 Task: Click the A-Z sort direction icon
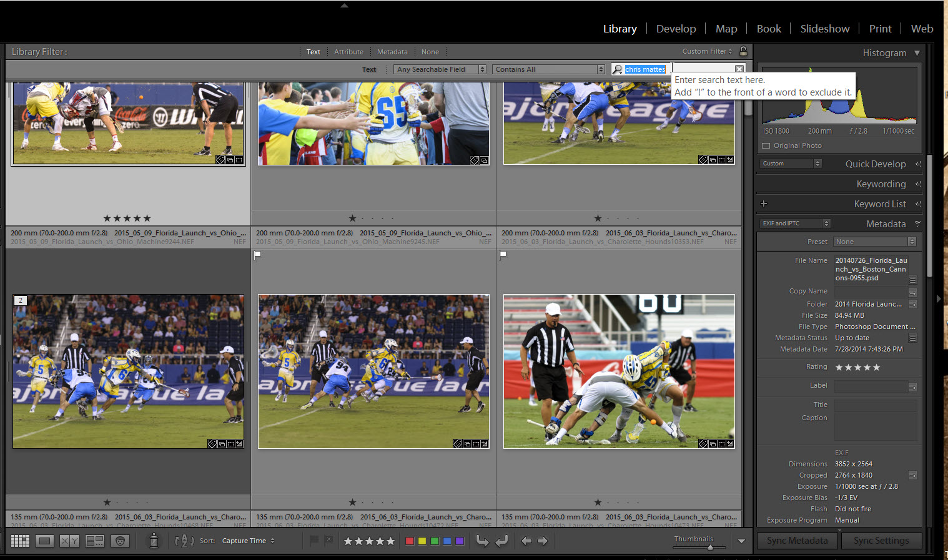point(184,541)
